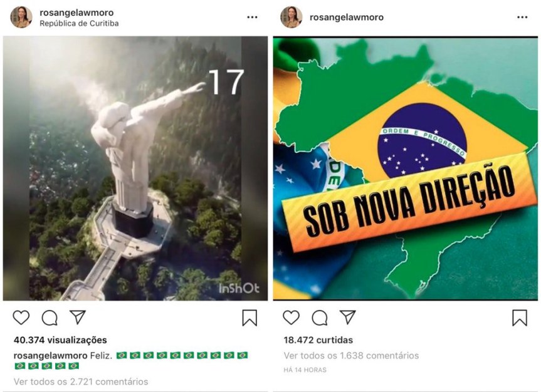Play the Christ statue video
The image size is (541, 392).
pyautogui.click(x=135, y=168)
